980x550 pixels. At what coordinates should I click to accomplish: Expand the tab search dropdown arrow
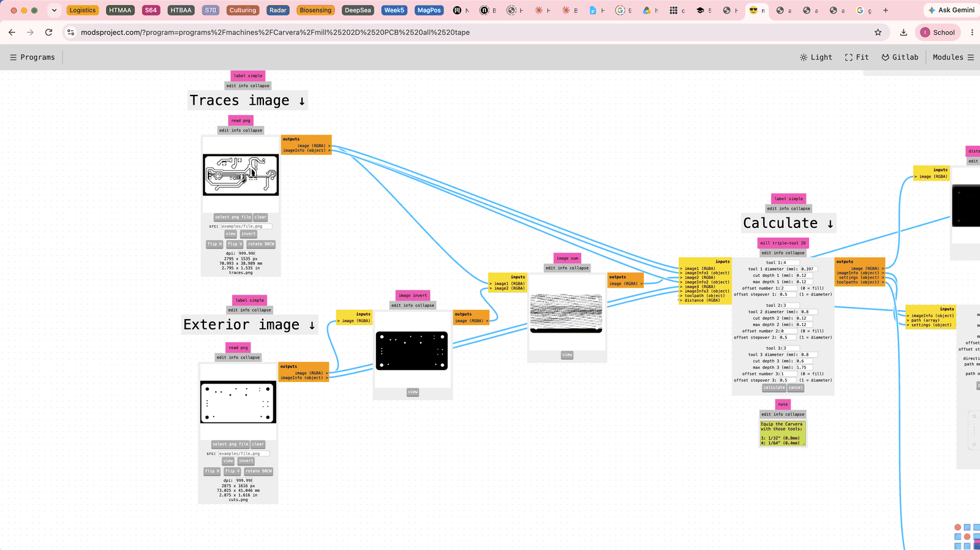[x=54, y=10]
